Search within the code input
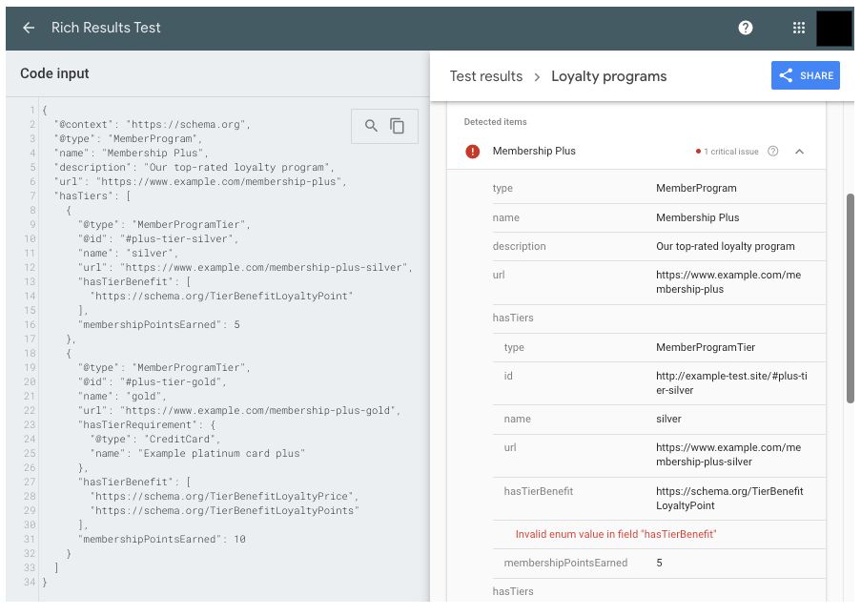This screenshot has width=861, height=616. point(371,126)
